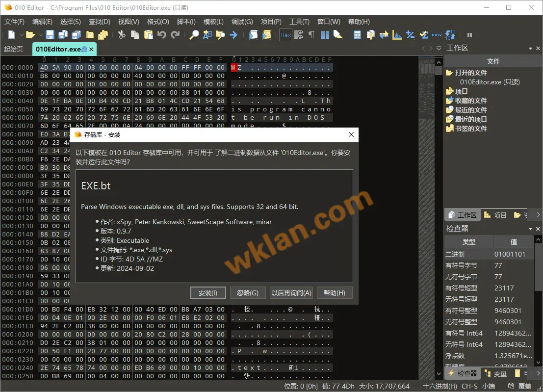Viewport: 543px width, 392px height.
Task: Select the 最近的文件 tree item
Action: click(x=466, y=110)
